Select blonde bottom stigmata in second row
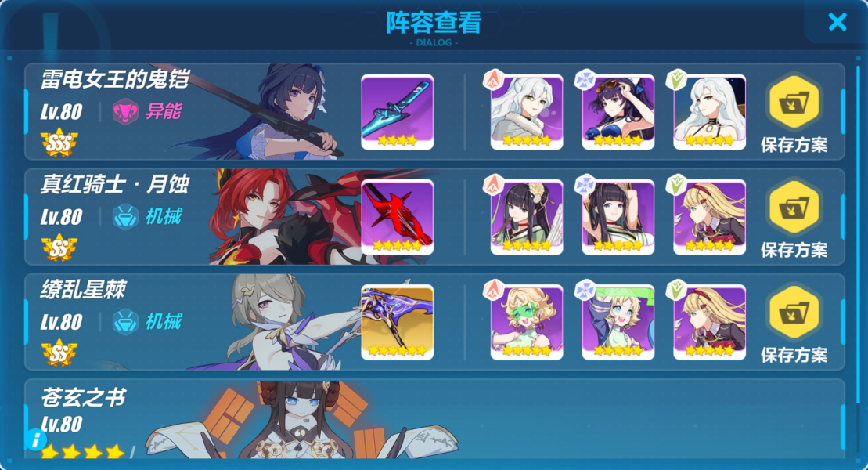The image size is (868, 470). pos(709,217)
